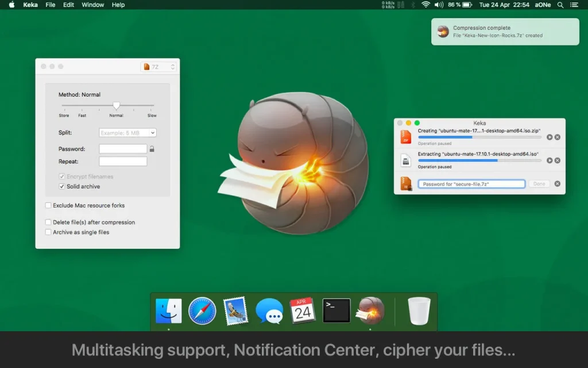Image resolution: width=588 pixels, height=368 pixels.
Task: Open Spotlight search in the menu bar
Action: pyautogui.click(x=560, y=5)
